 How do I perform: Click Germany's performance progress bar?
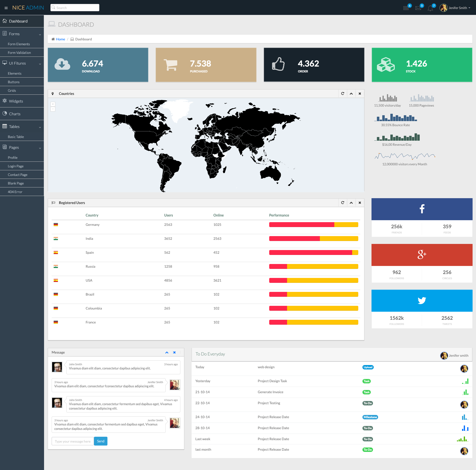point(313,225)
